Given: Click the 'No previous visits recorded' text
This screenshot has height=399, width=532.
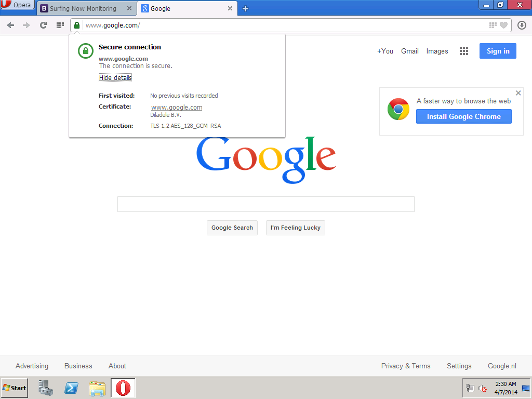Looking at the screenshot, I should coord(184,96).
